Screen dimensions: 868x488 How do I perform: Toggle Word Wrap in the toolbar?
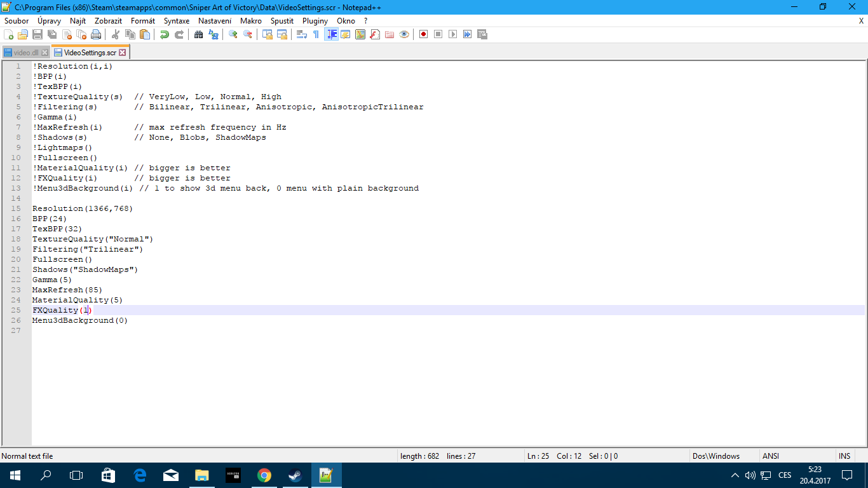click(x=302, y=34)
